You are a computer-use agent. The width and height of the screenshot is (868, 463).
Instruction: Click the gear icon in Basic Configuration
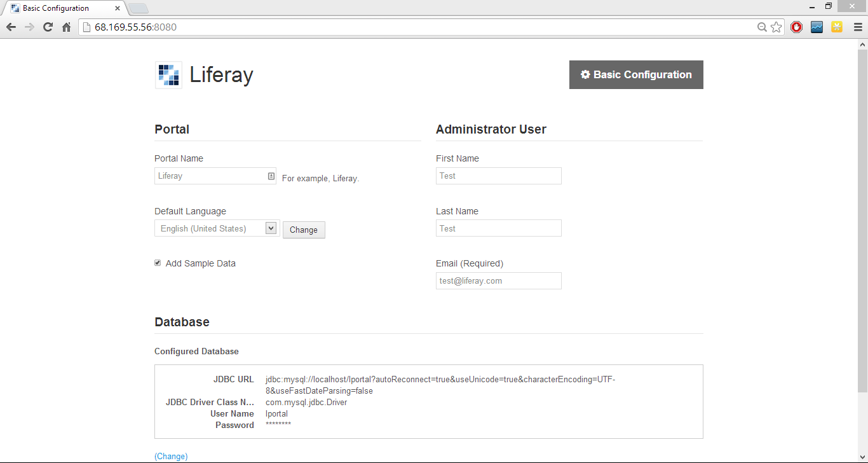tap(586, 74)
